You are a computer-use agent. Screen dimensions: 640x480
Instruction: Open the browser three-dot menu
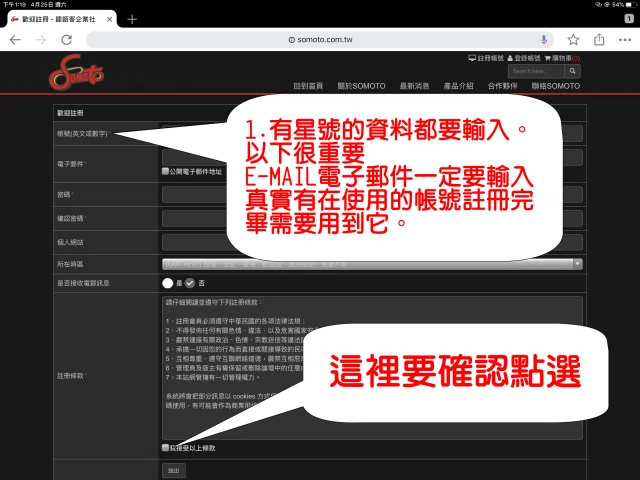625,40
